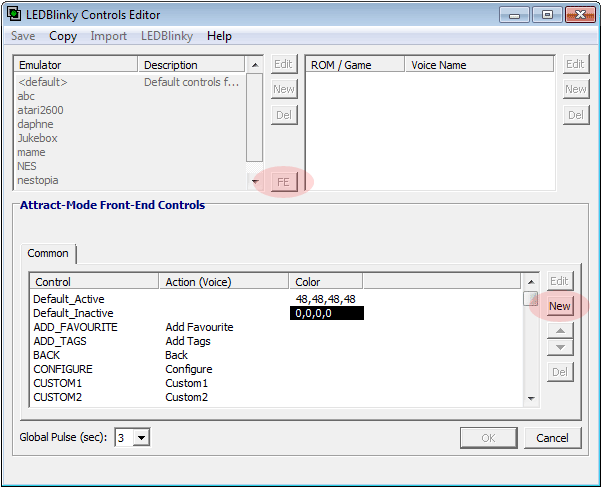Select the black 0,0,0,0 color cell
This screenshot has width=602, height=488.
[327, 313]
